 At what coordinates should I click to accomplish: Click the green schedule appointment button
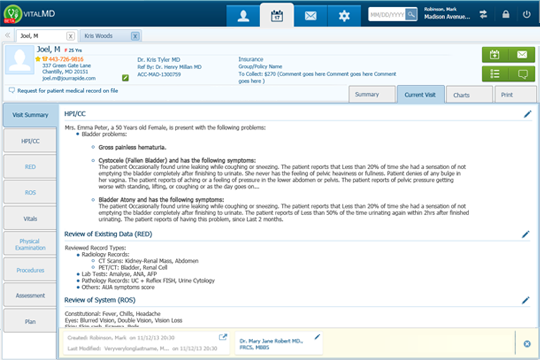pos(495,54)
